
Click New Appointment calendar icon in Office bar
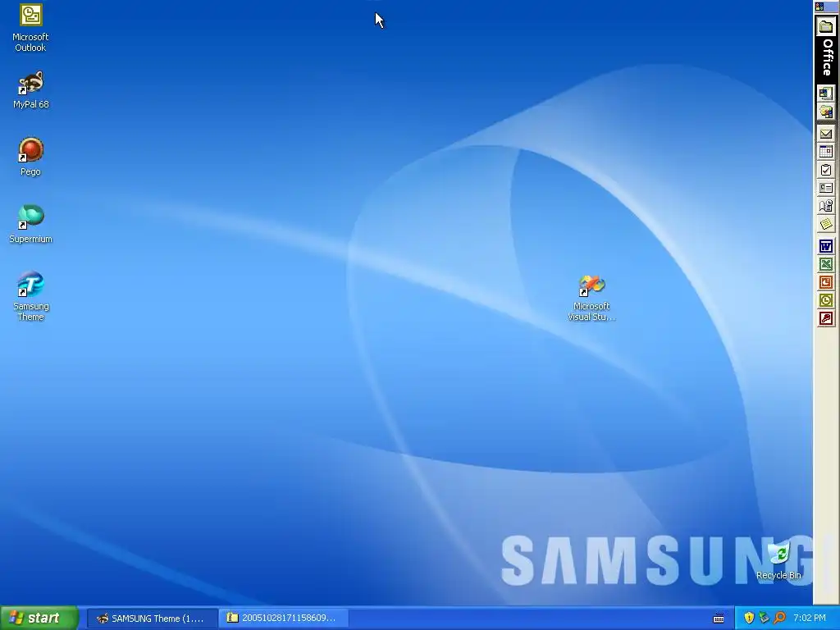(826, 152)
